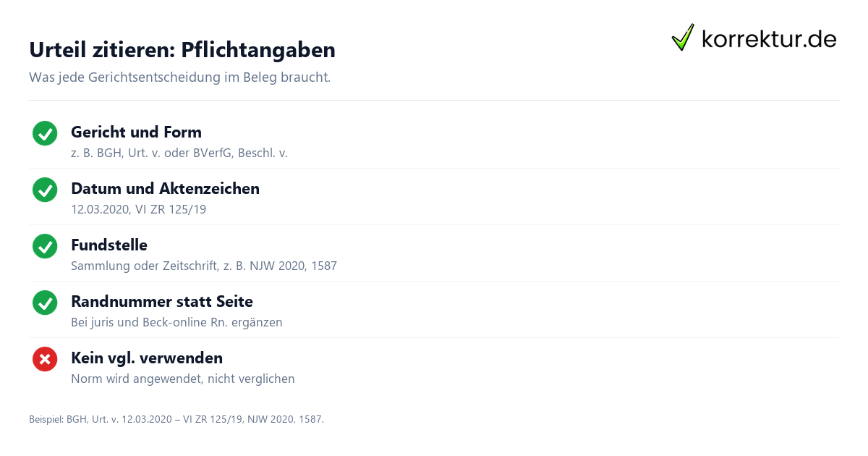Click the korrektur.de checkmark logo icon

click(x=683, y=38)
